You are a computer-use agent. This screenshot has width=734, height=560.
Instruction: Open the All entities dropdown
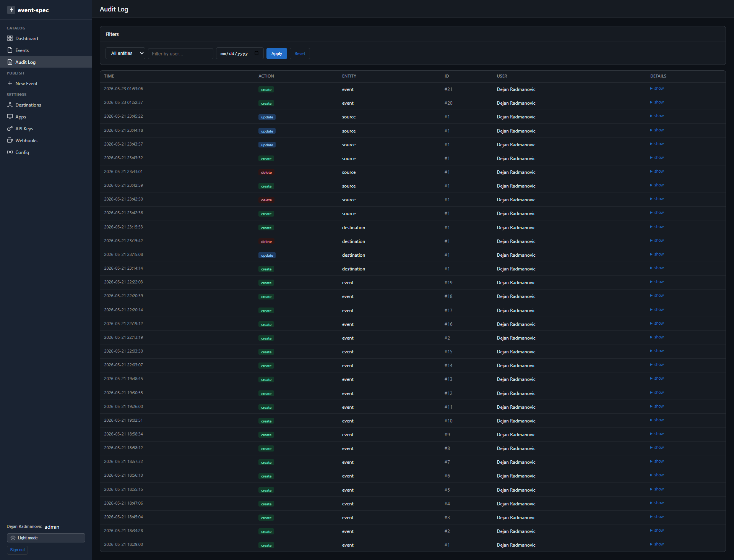click(x=125, y=53)
